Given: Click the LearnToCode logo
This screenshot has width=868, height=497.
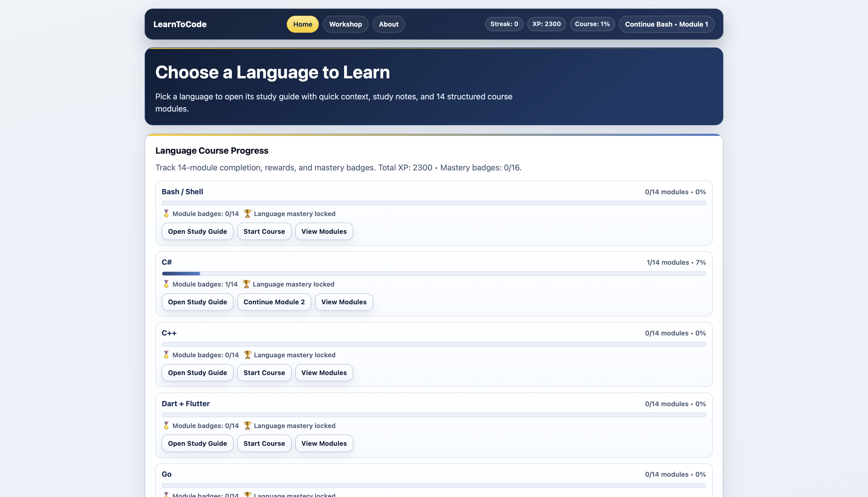Looking at the screenshot, I should click(180, 24).
